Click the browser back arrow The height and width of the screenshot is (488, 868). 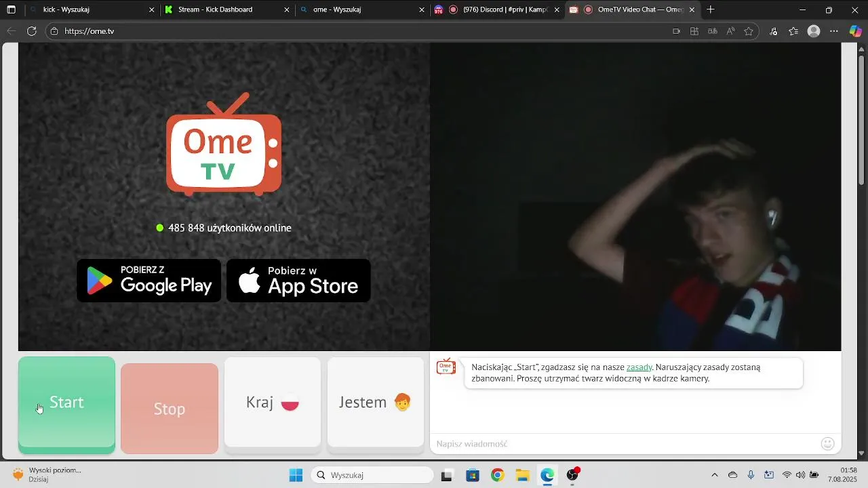coord(12,31)
